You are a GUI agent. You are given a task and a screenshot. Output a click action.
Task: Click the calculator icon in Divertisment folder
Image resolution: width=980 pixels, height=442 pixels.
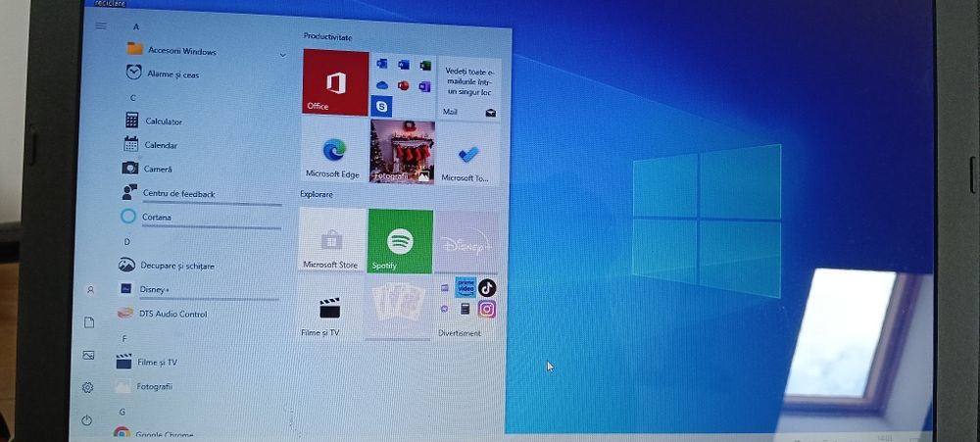[x=465, y=309]
